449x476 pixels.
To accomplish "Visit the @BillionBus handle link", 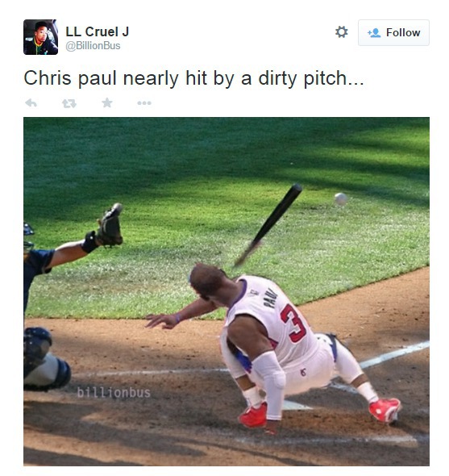I will click(x=94, y=46).
